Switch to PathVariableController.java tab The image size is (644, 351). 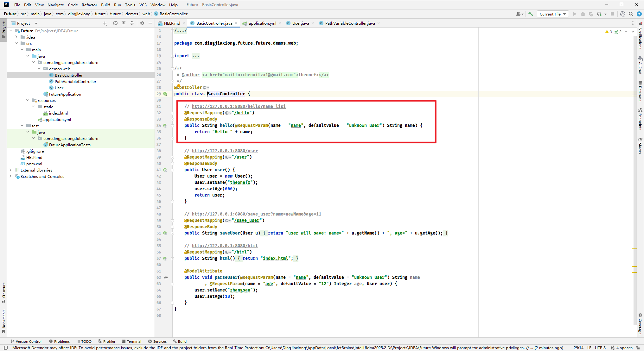[350, 23]
